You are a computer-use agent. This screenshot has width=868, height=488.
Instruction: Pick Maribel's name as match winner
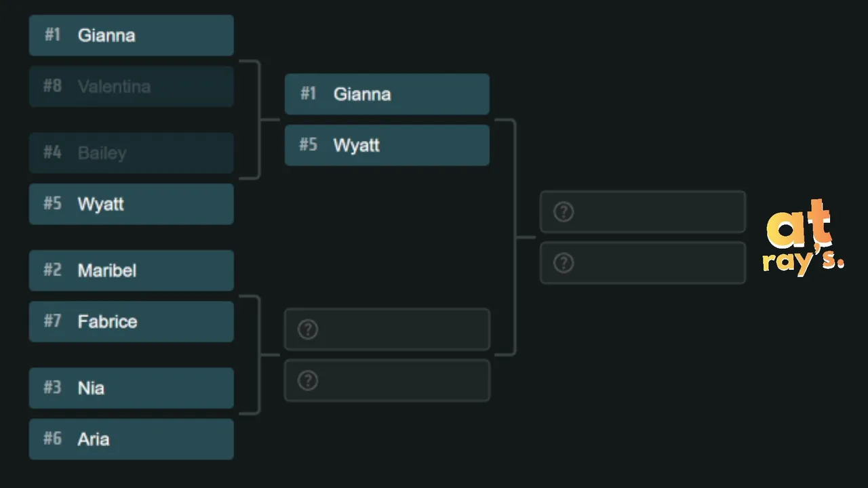point(107,270)
